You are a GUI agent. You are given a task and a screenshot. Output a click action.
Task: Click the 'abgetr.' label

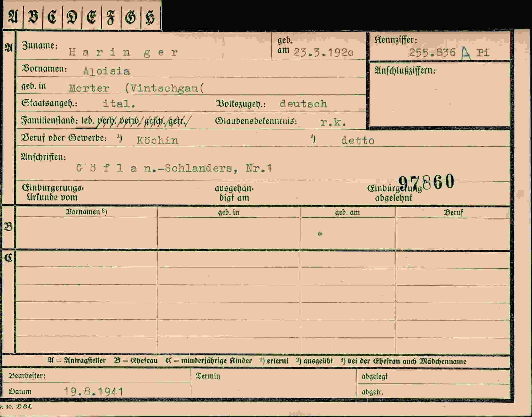pyautogui.click(x=372, y=392)
